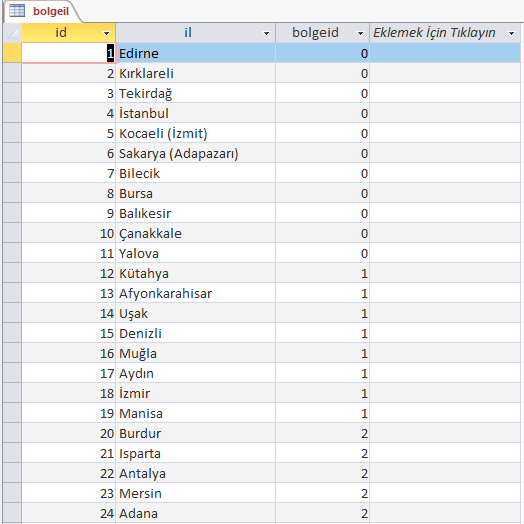Click the bolgeil table datasheet icon
Screen dimensions: 524x524
tap(17, 11)
